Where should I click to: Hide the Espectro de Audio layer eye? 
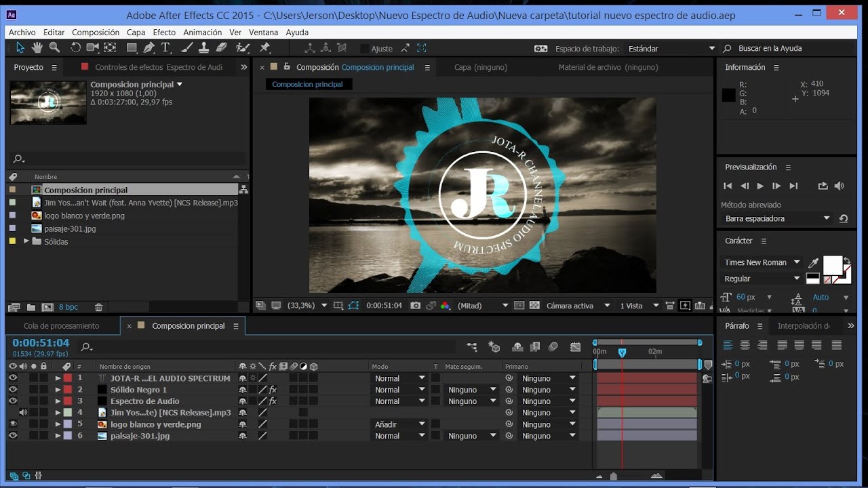point(13,401)
